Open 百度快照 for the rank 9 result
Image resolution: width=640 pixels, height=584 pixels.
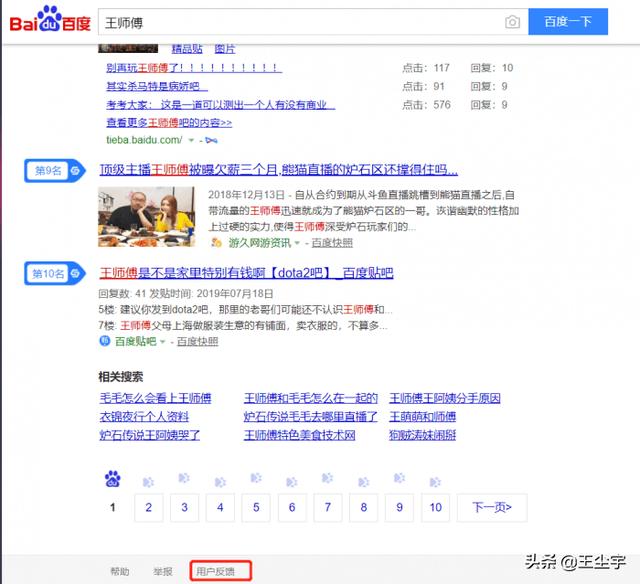[332, 242]
